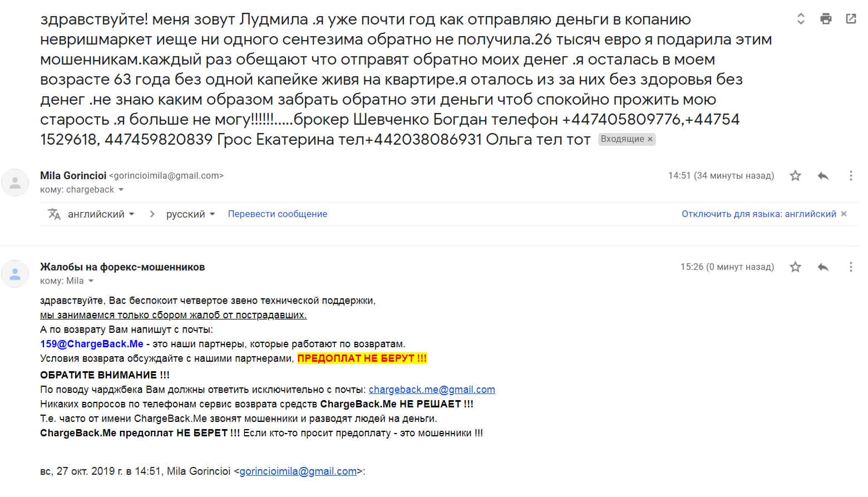This screenshot has height=497, width=868.
Task: Click Mila Gorincioi's avatar picture
Action: pos(16,183)
